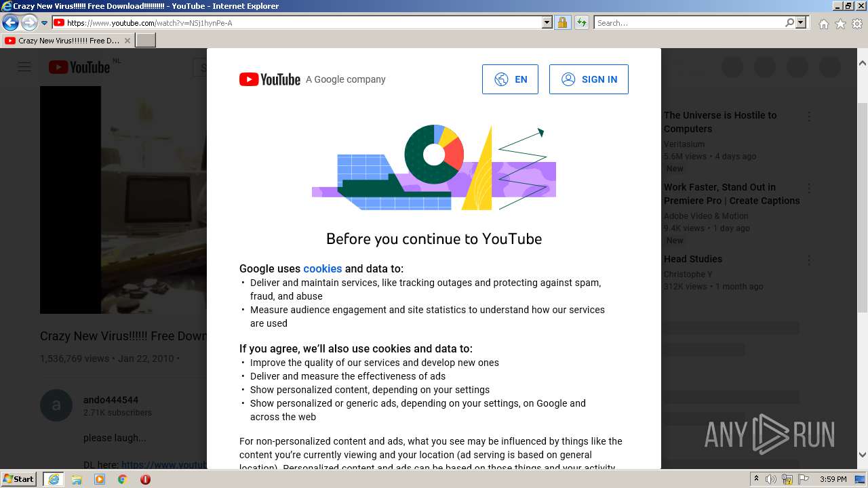Viewport: 868px width, 488px height.
Task: Click the browser Search box
Action: 689,23
